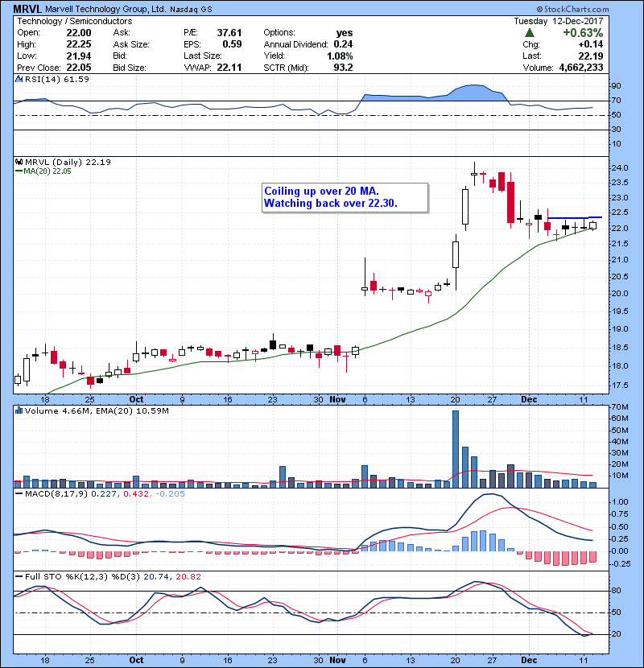Click the stochastic %D value 20.82
Viewport: 644px width, 668px height.
[x=188, y=577]
